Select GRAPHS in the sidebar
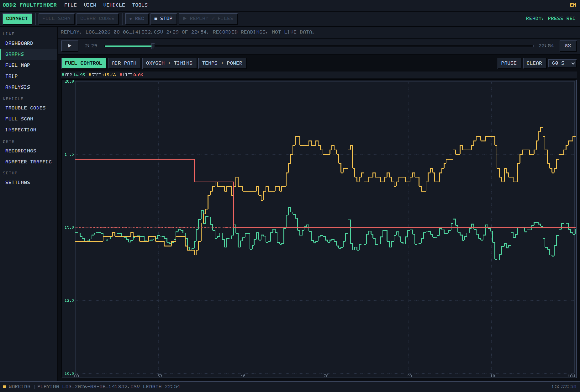 coord(29,54)
